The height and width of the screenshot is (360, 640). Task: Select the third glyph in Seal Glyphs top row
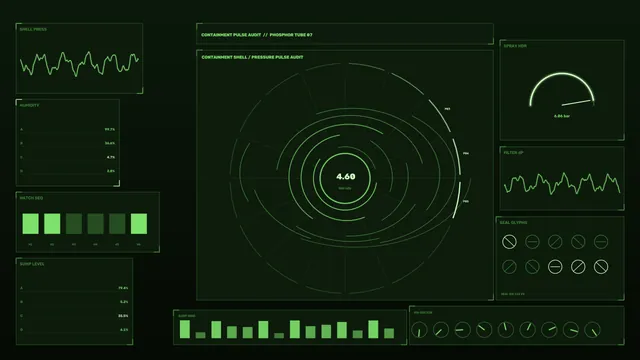(555, 242)
